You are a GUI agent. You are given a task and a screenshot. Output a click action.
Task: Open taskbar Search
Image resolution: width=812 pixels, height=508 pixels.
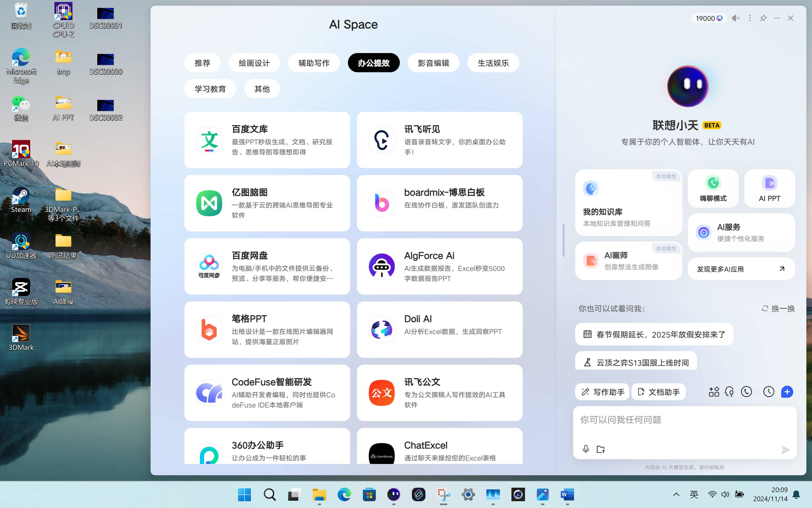pyautogui.click(x=270, y=494)
